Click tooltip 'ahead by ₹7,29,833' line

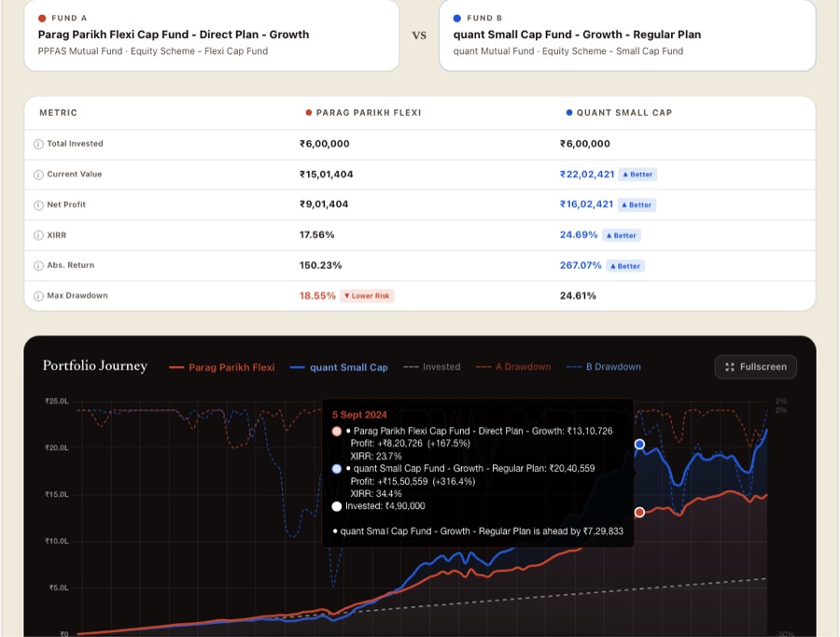click(478, 531)
